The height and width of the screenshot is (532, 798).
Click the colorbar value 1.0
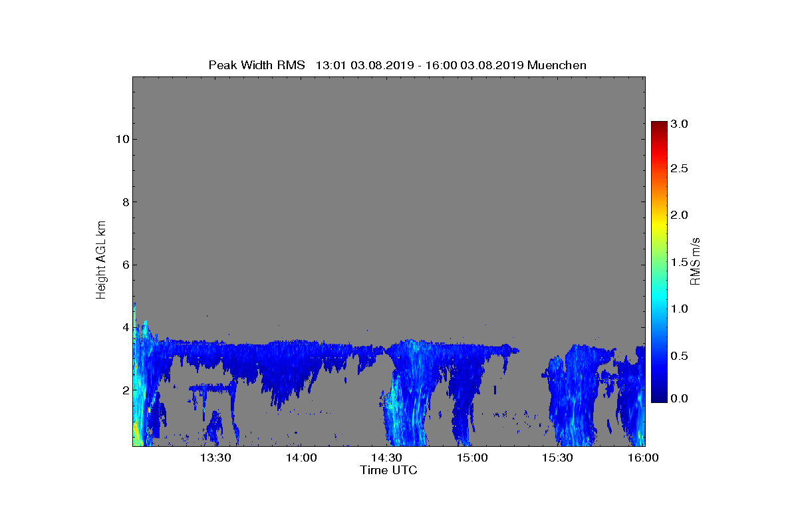pyautogui.click(x=679, y=309)
